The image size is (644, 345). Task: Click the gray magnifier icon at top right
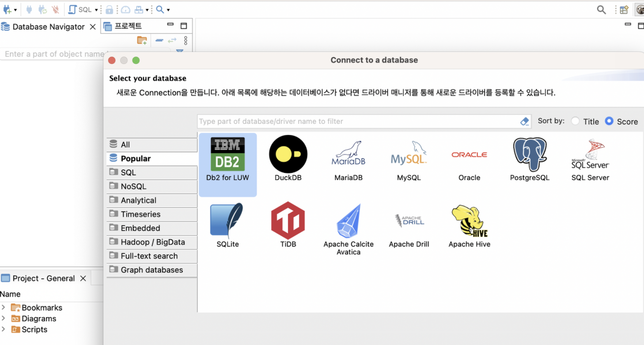[x=602, y=10]
